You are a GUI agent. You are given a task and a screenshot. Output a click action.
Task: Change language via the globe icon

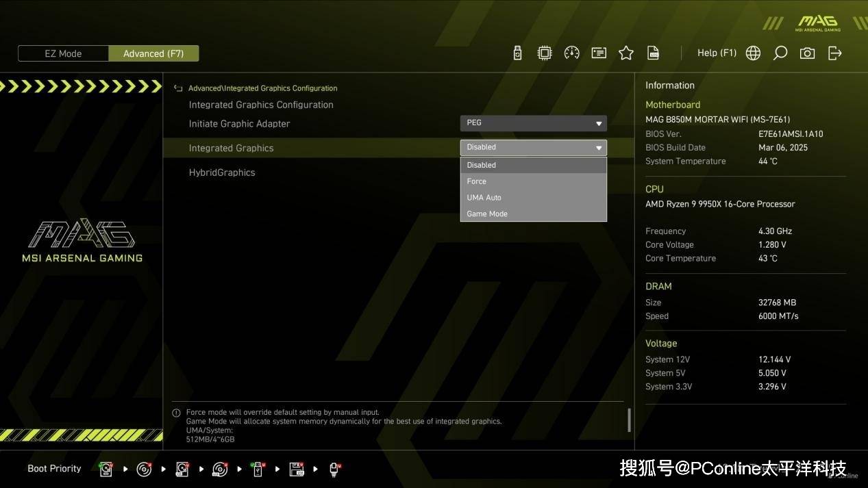753,53
